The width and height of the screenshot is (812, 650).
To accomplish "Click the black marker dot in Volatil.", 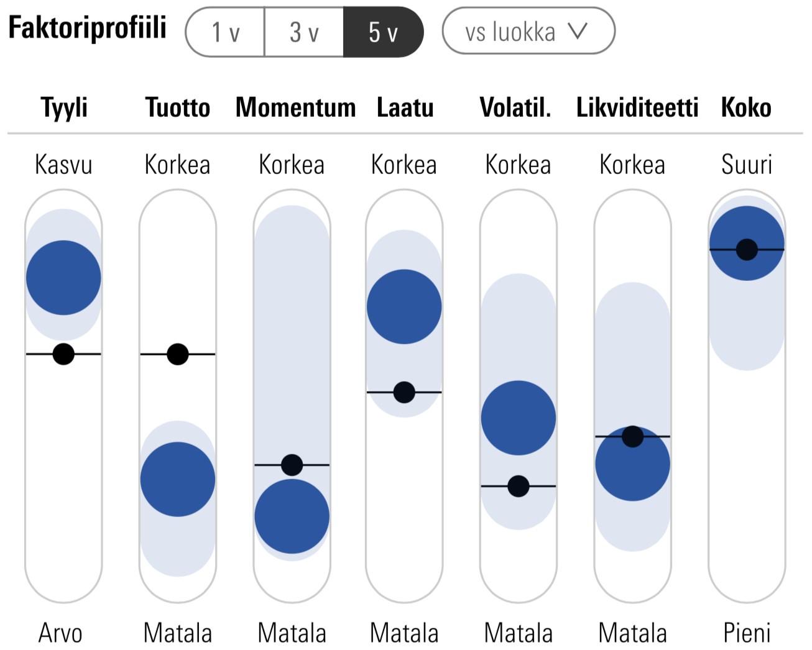I will pos(519,486).
